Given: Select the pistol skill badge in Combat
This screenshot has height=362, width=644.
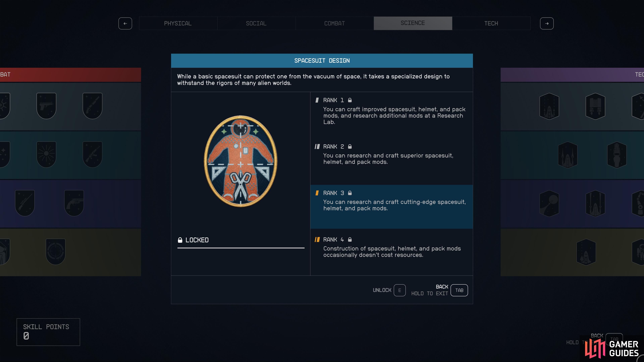Looking at the screenshot, I should point(46,106).
